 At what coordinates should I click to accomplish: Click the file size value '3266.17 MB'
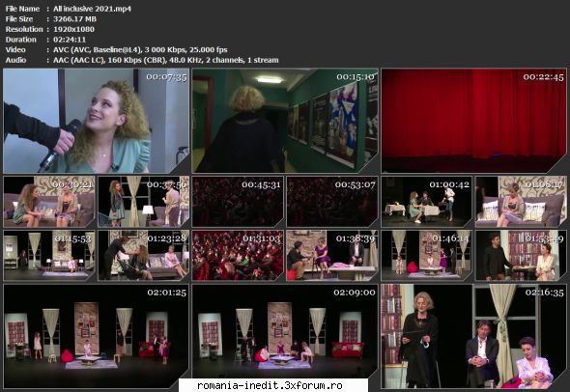click(75, 19)
